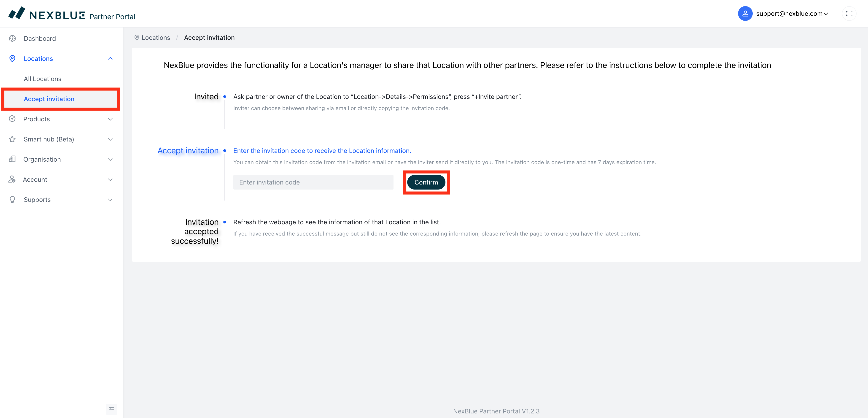Image resolution: width=868 pixels, height=418 pixels.
Task: Click the Products gauge icon
Action: pyautogui.click(x=12, y=119)
